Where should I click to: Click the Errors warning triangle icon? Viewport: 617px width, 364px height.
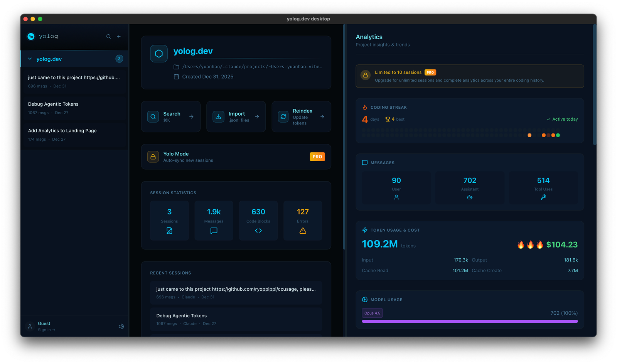coord(302,231)
